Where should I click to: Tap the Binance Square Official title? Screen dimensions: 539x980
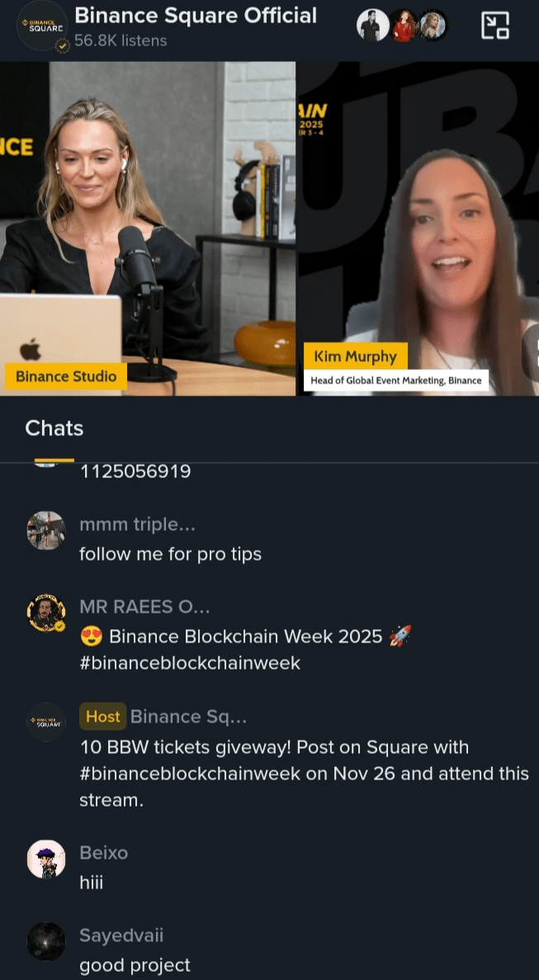pos(196,15)
